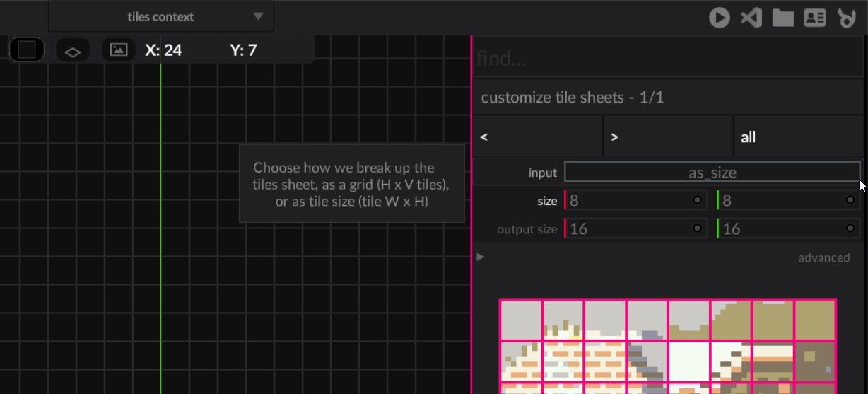Open the project folder icon
The image size is (868, 394).
coord(782,18)
